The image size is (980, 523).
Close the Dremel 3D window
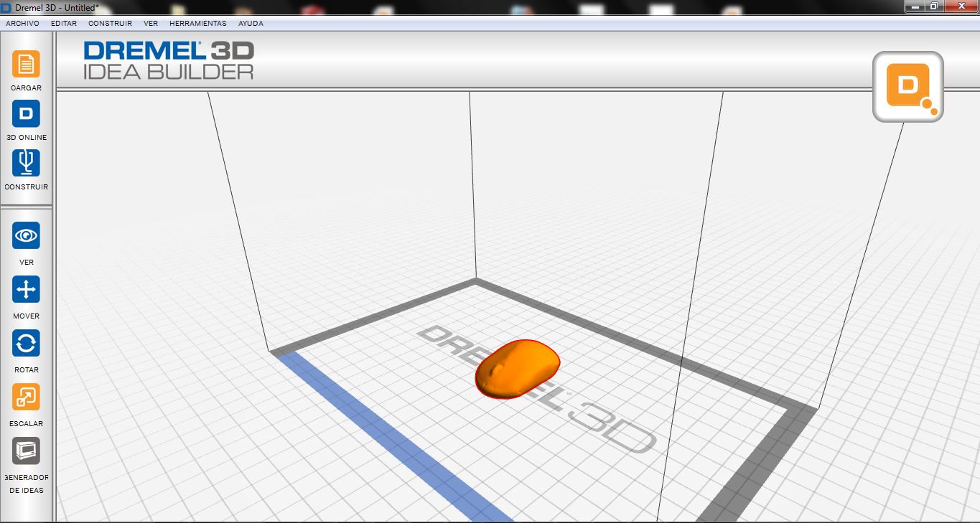tap(961, 6)
